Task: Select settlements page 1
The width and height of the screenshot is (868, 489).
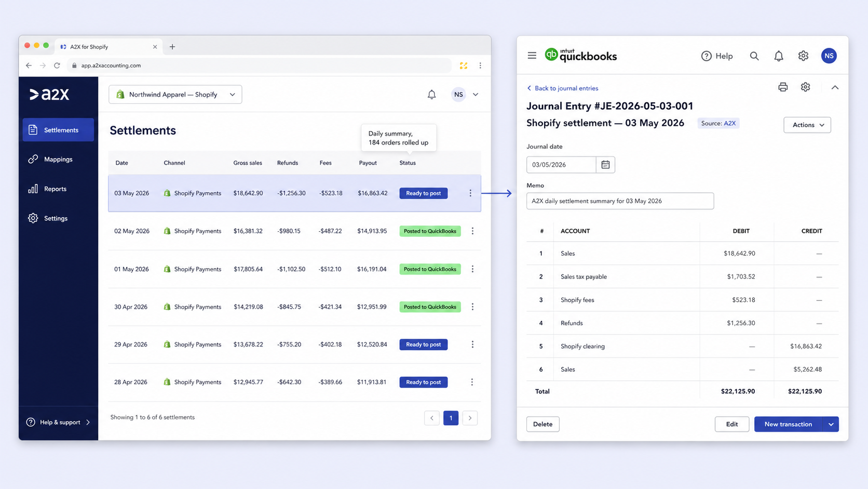Action: point(451,418)
